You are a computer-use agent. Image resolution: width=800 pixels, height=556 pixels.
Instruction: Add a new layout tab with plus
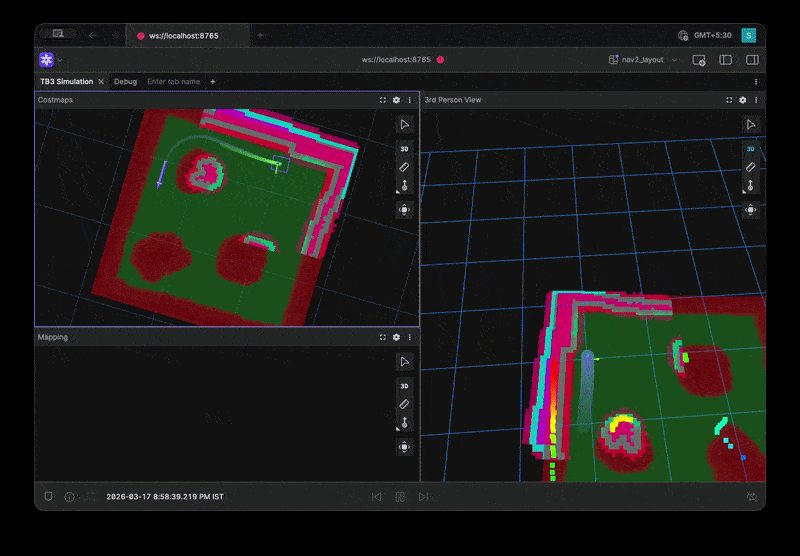point(213,82)
